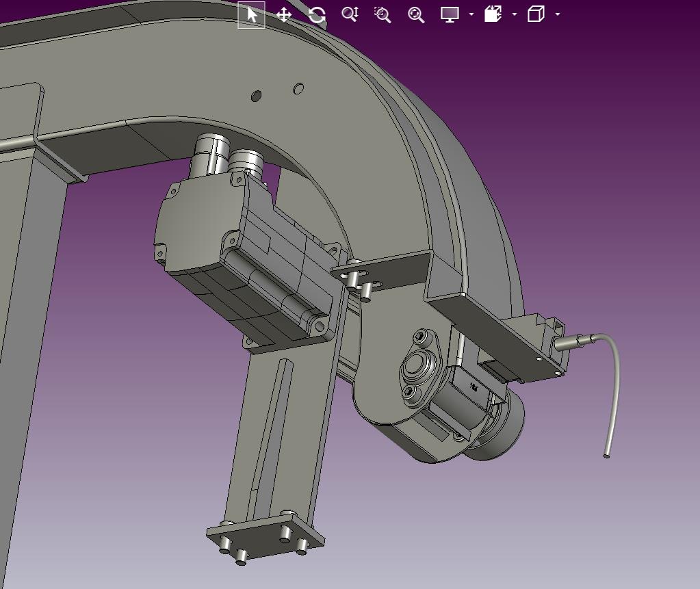700x589 pixels.
Task: Open the view cube dropdown arrow
Action: (x=558, y=14)
